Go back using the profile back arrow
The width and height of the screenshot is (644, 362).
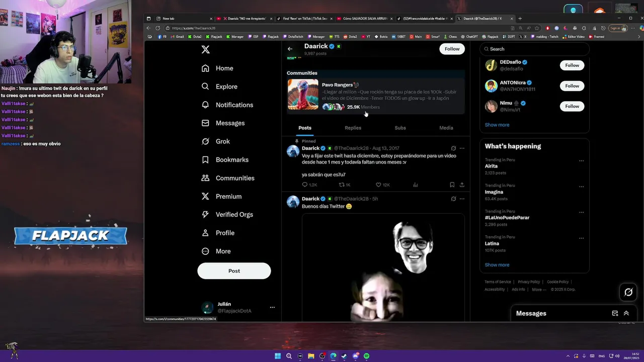coord(290,49)
